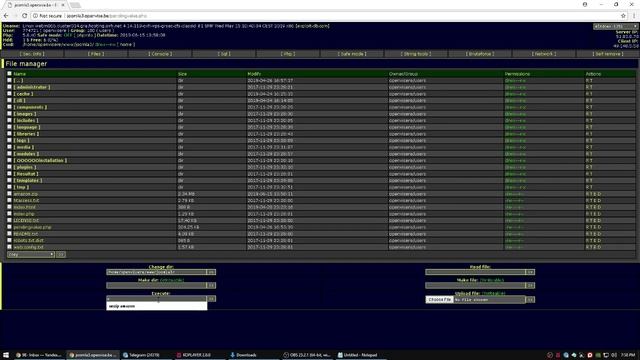
Task: Check the box for LICENSE.txt
Action: click(x=9, y=220)
